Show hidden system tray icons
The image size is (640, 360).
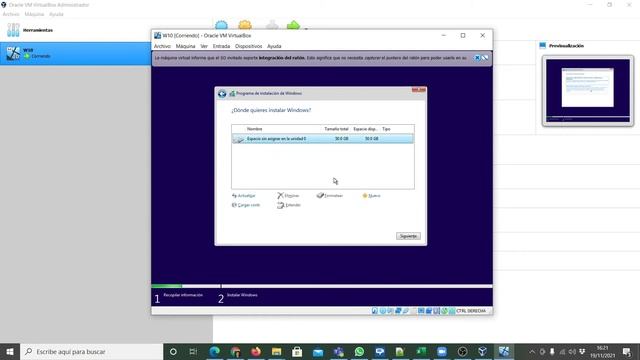pos(532,351)
